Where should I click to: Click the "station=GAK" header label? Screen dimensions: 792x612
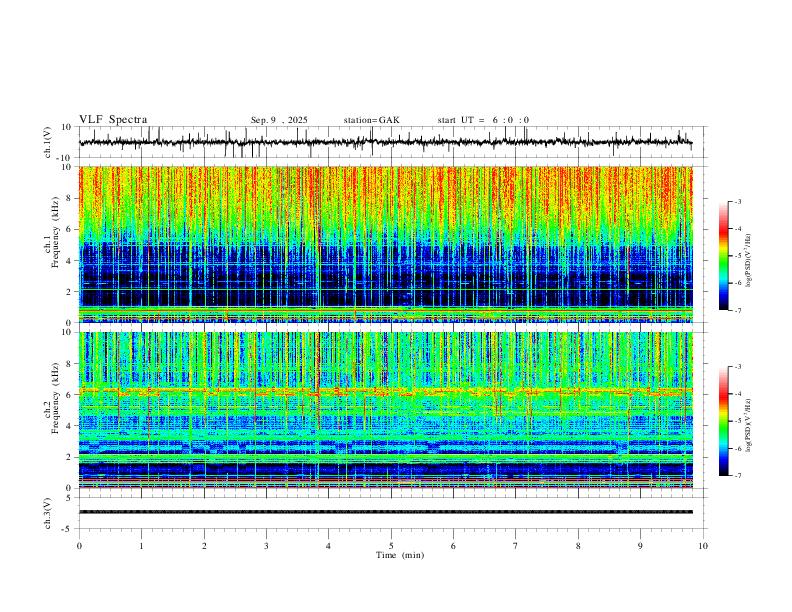[x=371, y=120]
